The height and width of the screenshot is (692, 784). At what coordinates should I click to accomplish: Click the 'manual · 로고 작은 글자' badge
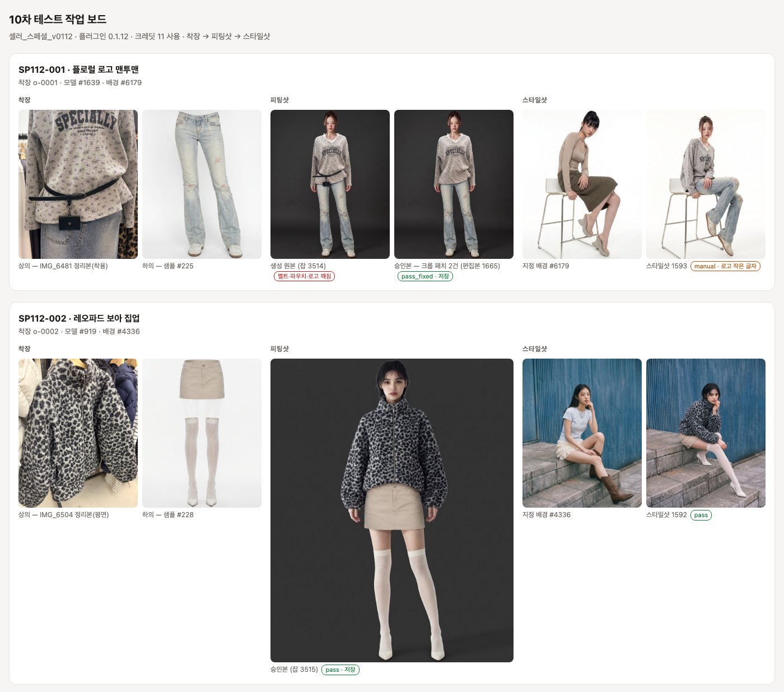click(725, 266)
